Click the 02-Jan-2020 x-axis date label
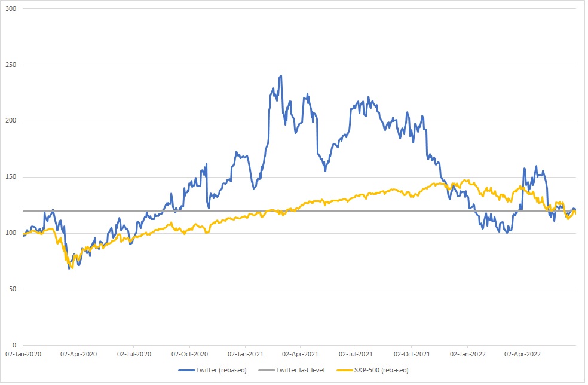 tap(23, 354)
